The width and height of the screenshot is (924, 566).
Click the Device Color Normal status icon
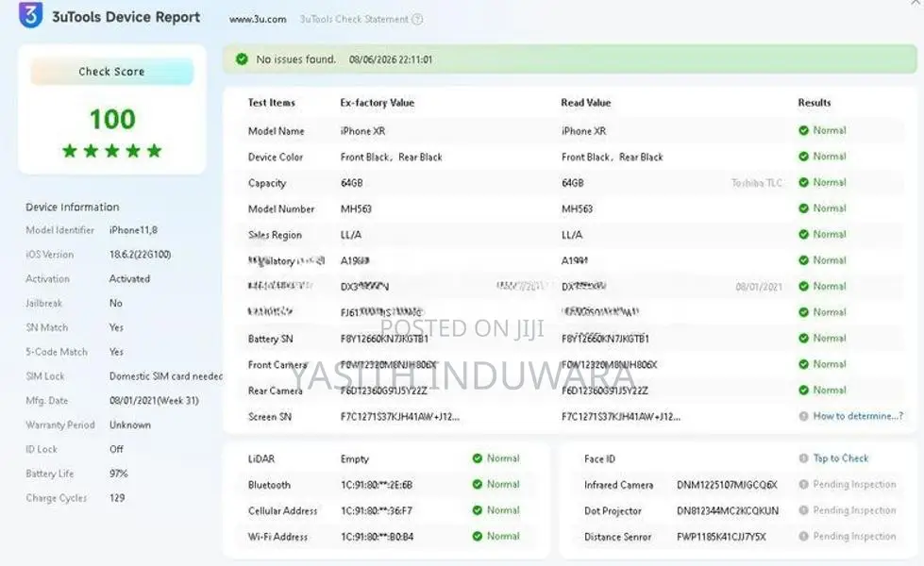(803, 156)
